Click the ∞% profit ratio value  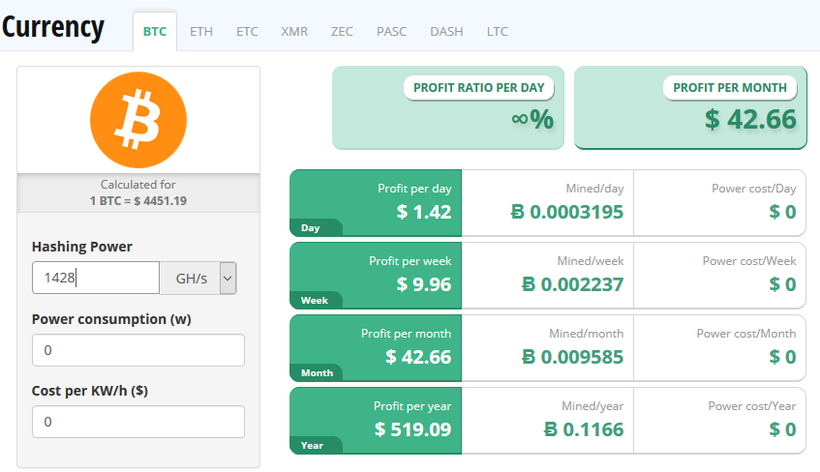click(532, 119)
